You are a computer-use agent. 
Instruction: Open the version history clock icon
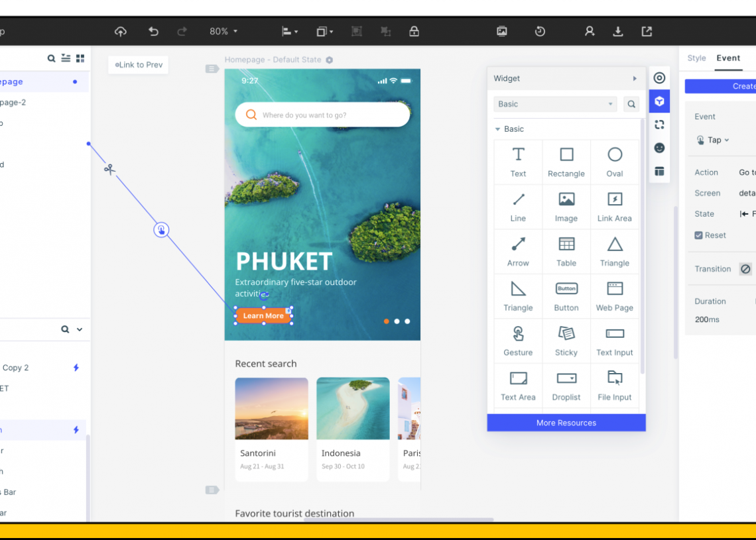tap(540, 31)
